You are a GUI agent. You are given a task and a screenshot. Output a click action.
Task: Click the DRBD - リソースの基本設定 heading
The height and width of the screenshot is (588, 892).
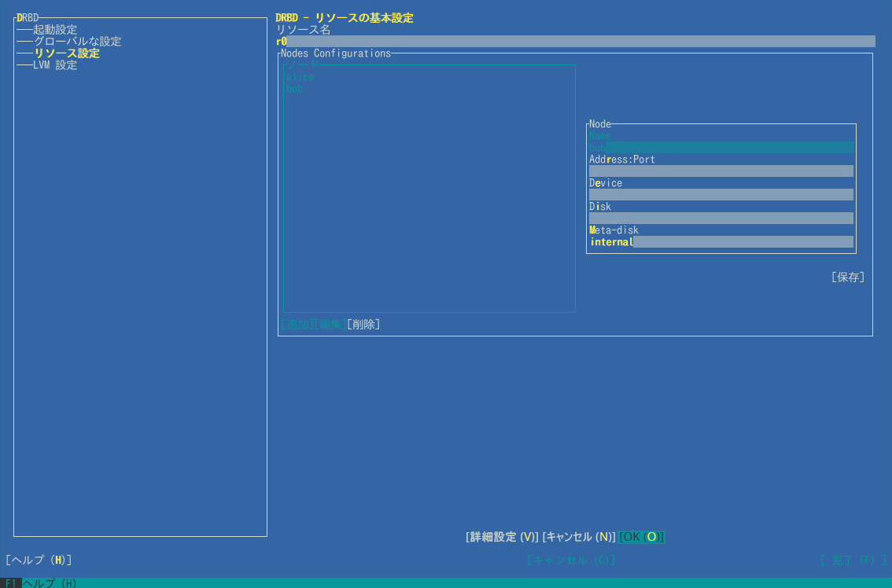345,17
